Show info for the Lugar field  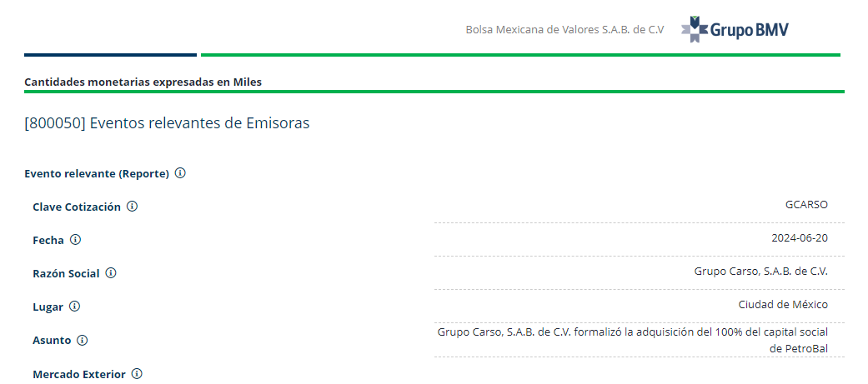(x=74, y=306)
